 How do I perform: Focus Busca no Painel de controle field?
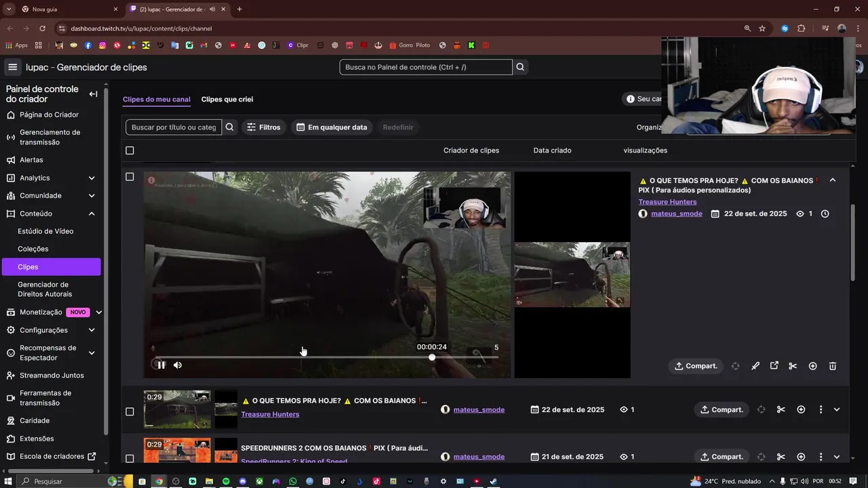[x=426, y=67]
